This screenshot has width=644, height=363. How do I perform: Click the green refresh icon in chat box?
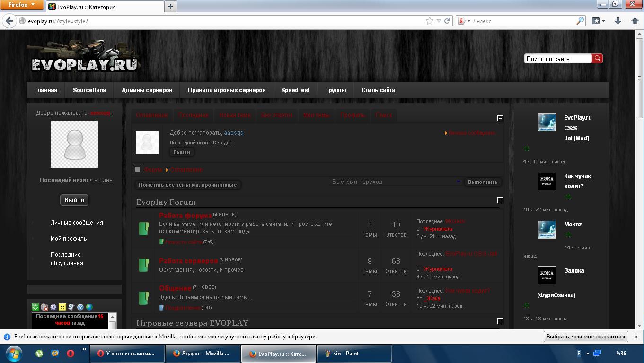[35, 307]
